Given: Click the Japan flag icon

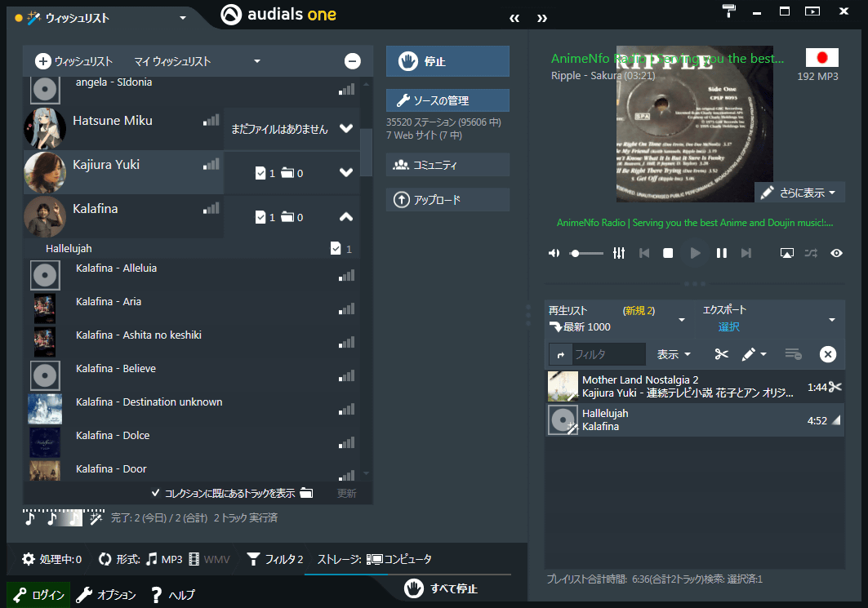Looking at the screenshot, I should [821, 58].
